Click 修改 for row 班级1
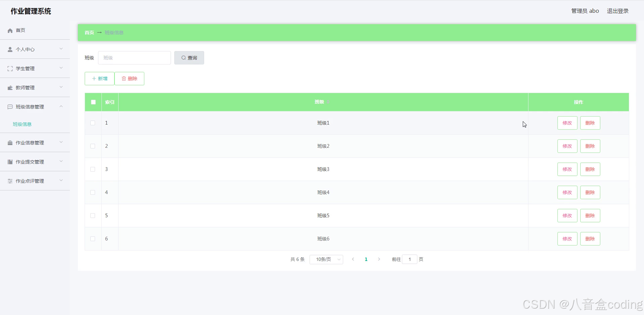The width and height of the screenshot is (644, 315). pos(567,123)
